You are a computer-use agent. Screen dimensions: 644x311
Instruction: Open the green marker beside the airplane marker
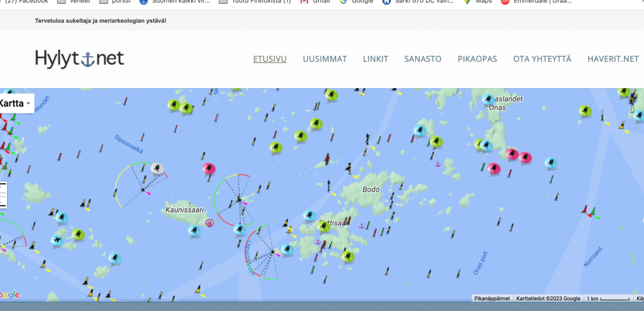point(77,234)
